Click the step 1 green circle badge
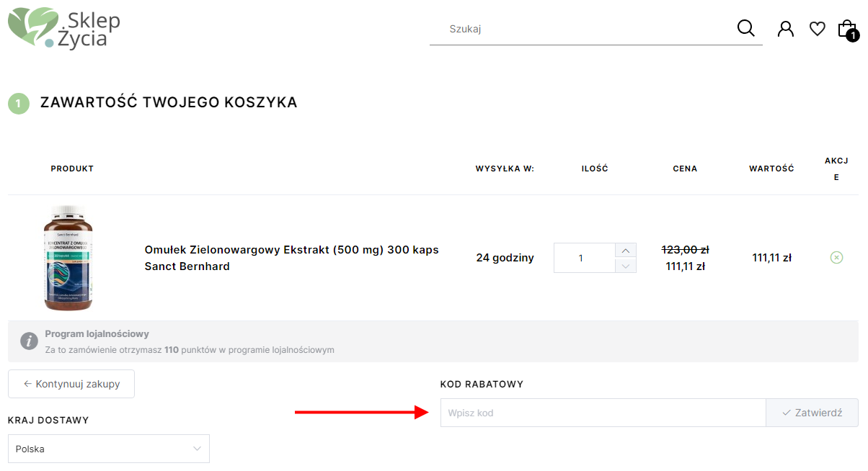This screenshot has width=868, height=471. click(x=19, y=103)
